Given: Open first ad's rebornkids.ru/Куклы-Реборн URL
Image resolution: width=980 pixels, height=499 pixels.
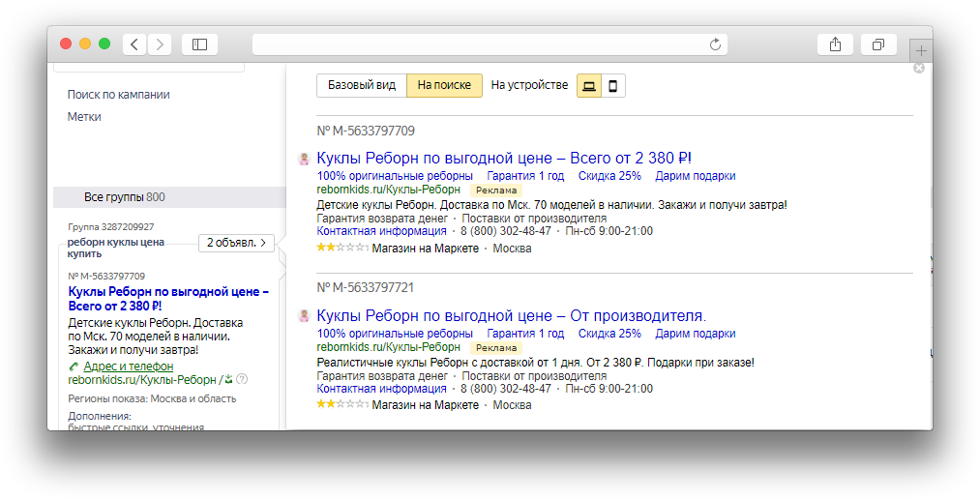Looking at the screenshot, I should point(388,190).
